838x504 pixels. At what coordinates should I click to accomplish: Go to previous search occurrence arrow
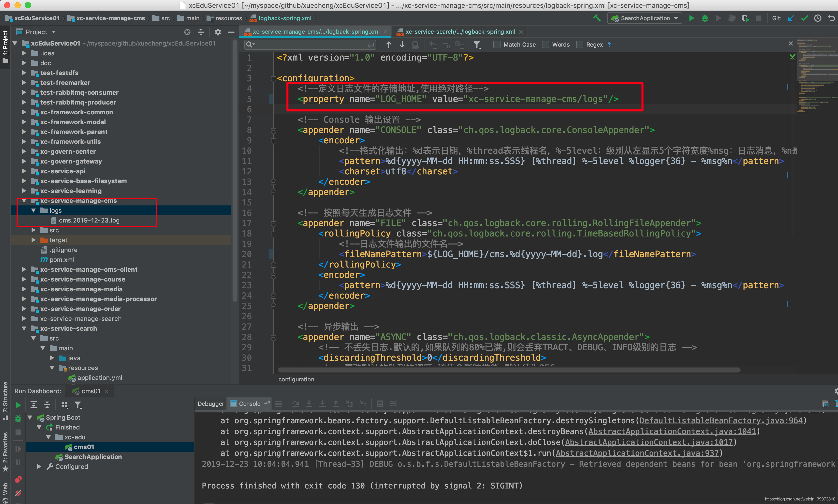click(x=389, y=45)
